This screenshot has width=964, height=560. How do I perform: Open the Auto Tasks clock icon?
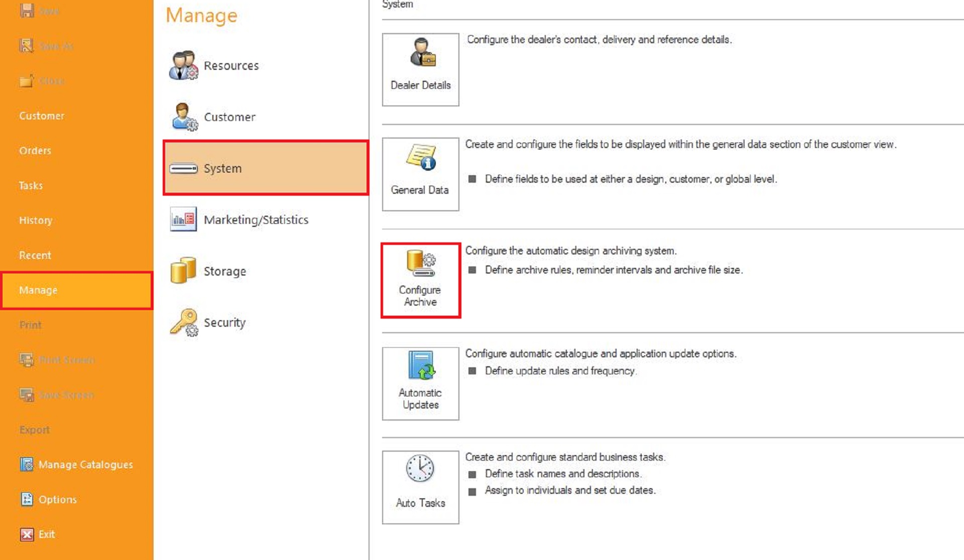tap(420, 469)
